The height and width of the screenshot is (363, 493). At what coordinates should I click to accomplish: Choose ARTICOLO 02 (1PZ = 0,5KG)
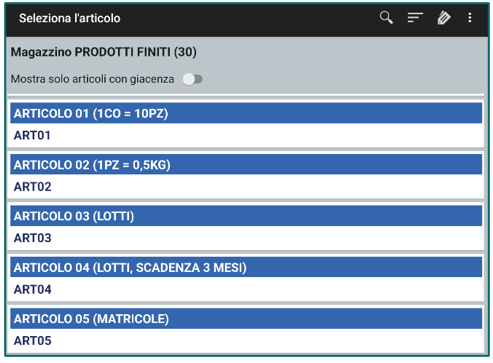(x=246, y=165)
